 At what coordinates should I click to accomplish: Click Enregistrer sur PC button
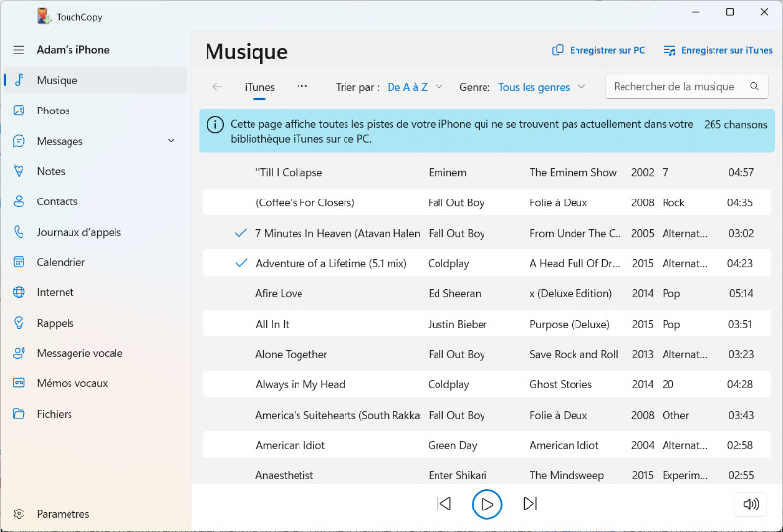[x=598, y=50]
